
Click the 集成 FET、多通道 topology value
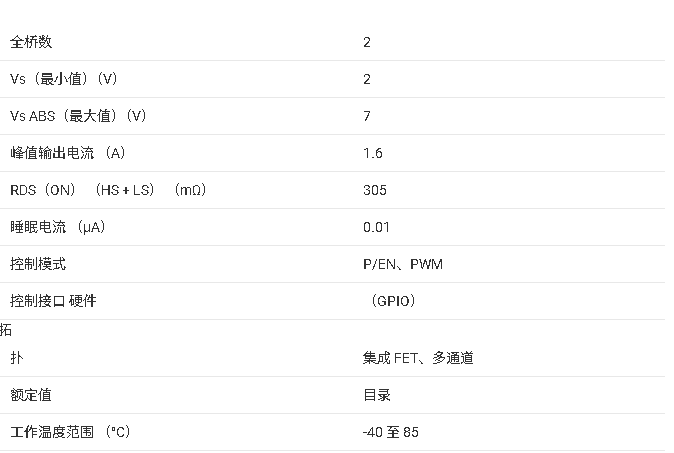[418, 358]
